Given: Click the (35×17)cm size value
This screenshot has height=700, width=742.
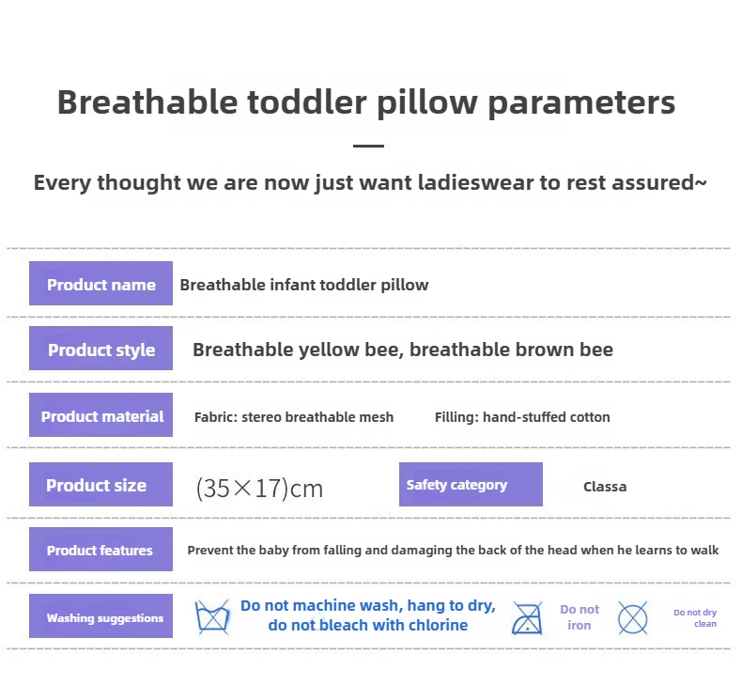Looking at the screenshot, I should 259,488.
